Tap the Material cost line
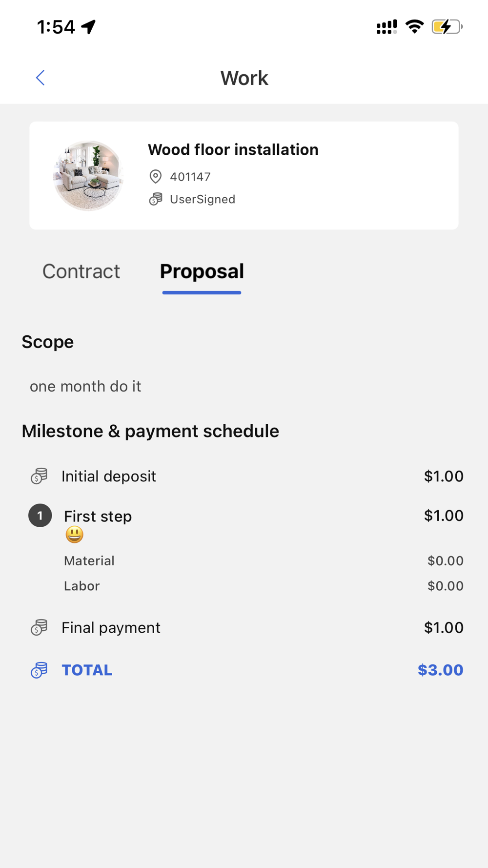Screen dimensions: 488x868 click(x=89, y=560)
